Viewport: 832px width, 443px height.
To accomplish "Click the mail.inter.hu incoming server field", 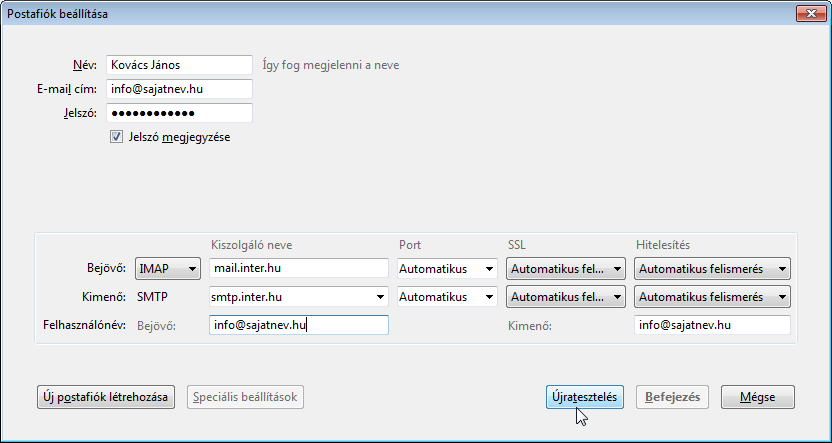I will [x=299, y=268].
